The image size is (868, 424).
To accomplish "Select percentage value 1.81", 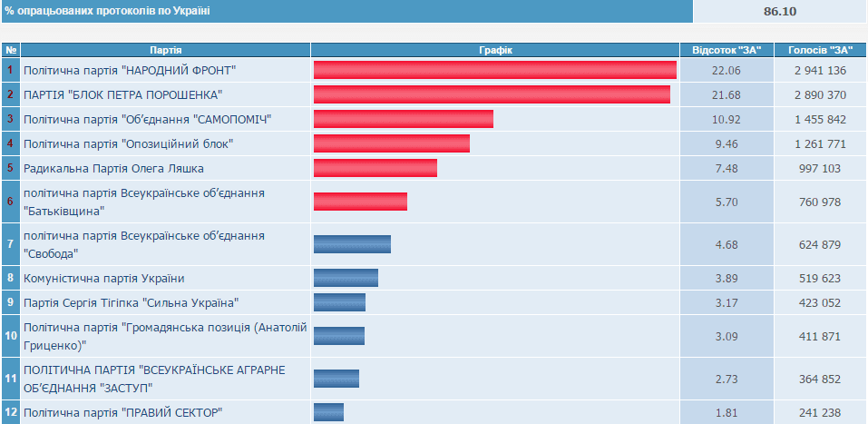I will tap(727, 413).
